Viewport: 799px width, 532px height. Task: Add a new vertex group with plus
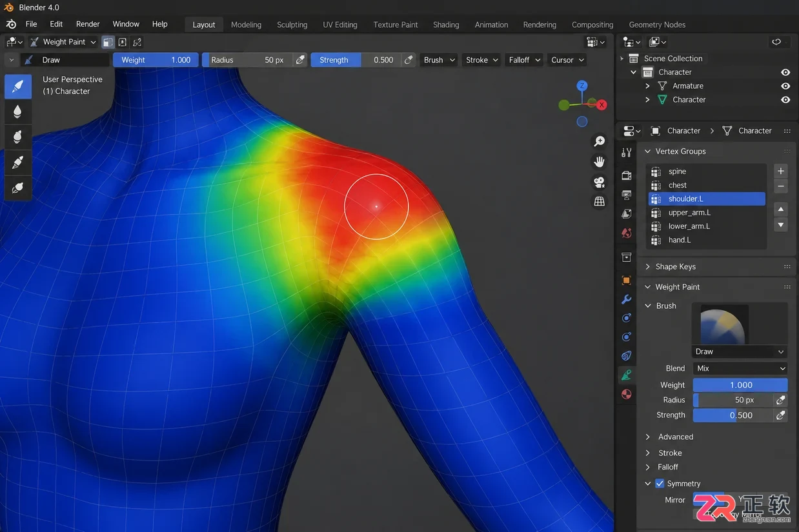(781, 171)
